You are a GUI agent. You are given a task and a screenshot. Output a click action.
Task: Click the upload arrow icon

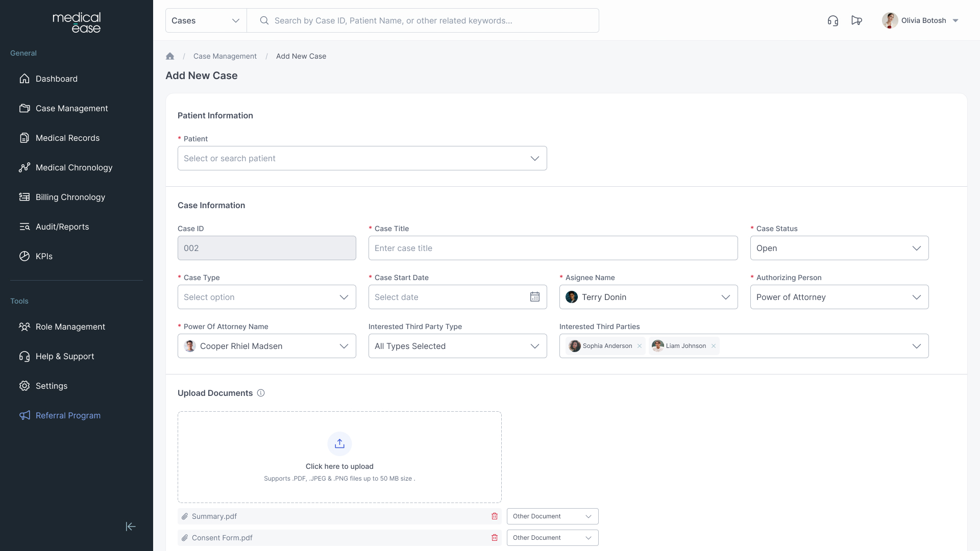pos(339,444)
